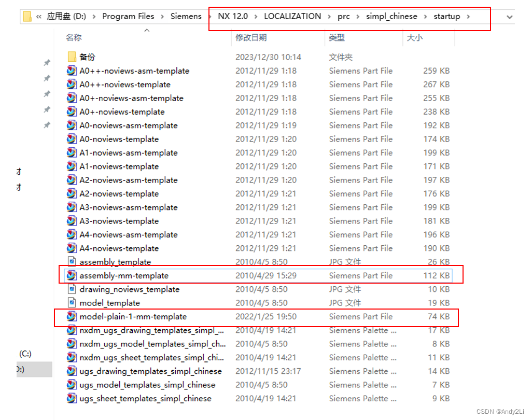Screen dimensions: 532x420
Task: Navigate to prc breadcrumb
Action: pyautogui.click(x=343, y=16)
